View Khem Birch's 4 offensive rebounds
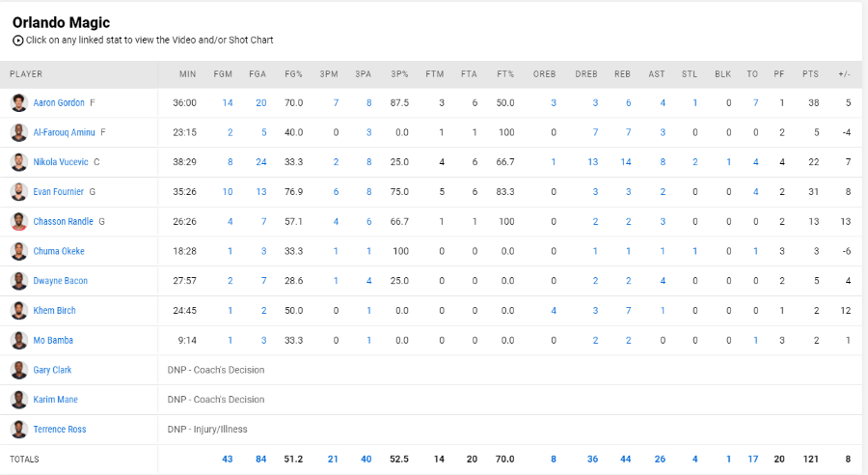The image size is (868, 475). (554, 310)
